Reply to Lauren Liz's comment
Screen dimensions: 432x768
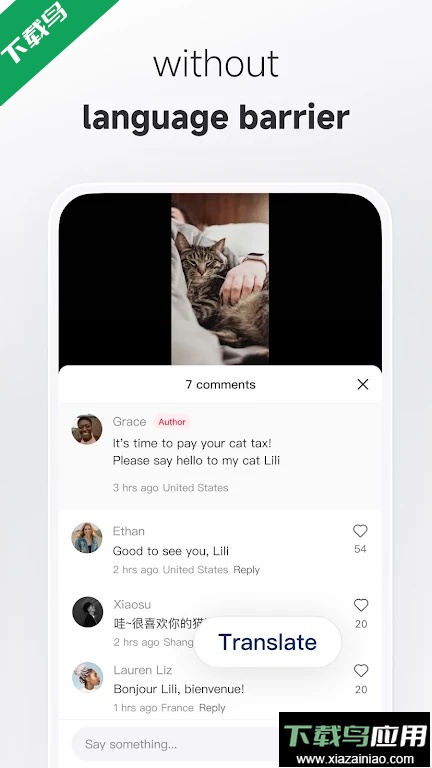212,708
